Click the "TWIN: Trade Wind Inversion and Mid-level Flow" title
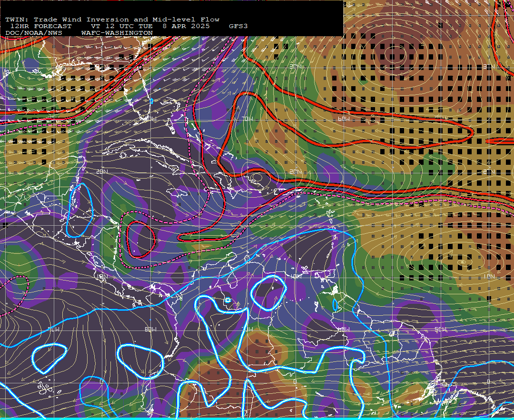 [x=112, y=20]
